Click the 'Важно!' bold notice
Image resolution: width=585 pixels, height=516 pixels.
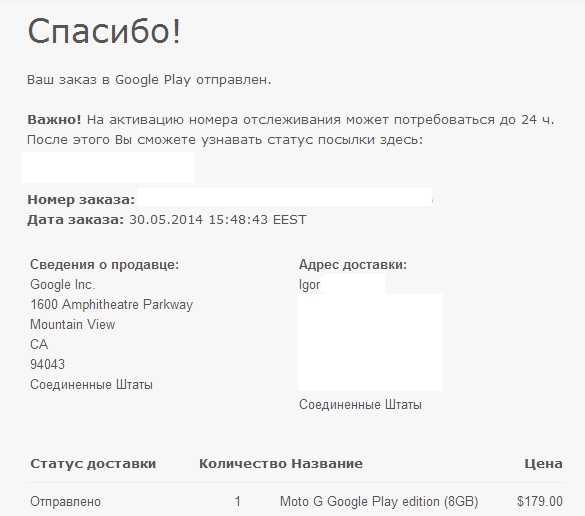click(x=54, y=120)
